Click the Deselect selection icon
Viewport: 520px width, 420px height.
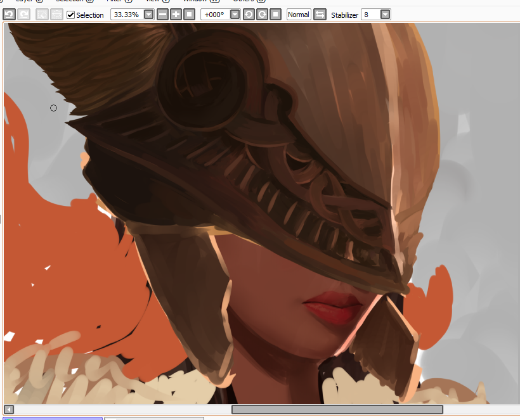(42, 15)
